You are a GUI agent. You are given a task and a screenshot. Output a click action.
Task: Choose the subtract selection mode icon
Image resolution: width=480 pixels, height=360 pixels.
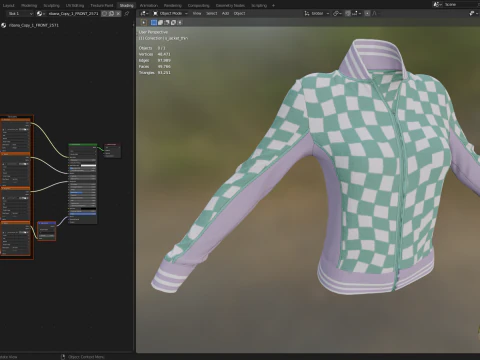coord(167,23)
